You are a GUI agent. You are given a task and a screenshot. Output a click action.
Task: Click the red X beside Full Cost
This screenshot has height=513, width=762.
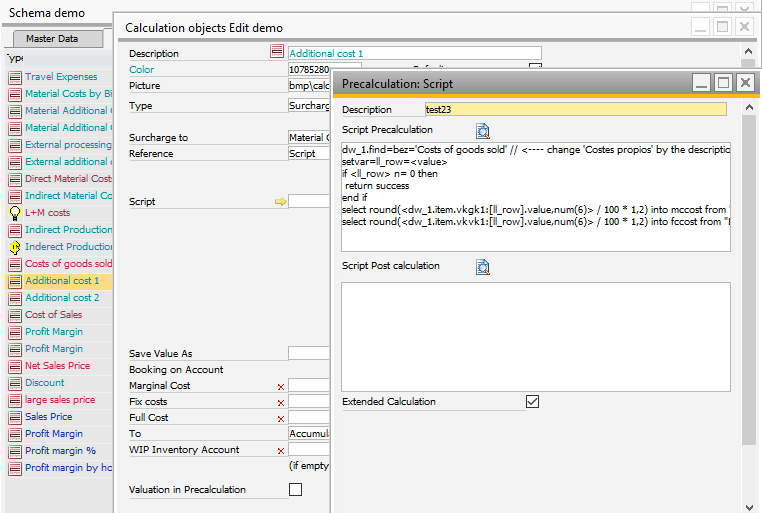click(x=280, y=418)
